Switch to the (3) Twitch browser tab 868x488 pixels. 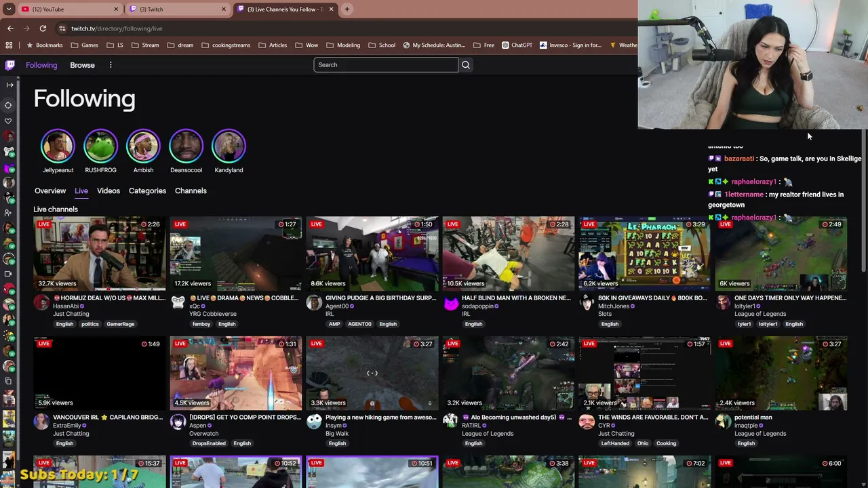pyautogui.click(x=178, y=9)
